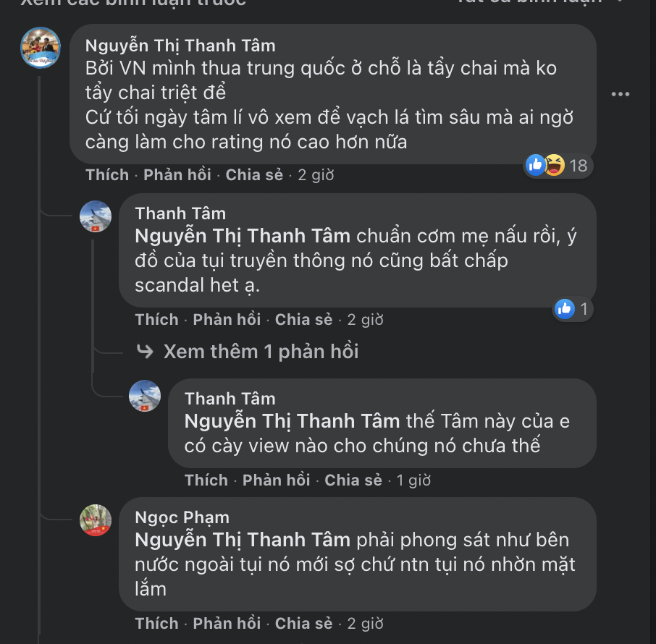This screenshot has width=656, height=644.
Task: Open Thanh Tâm's profile avatar with flag badge
Action: click(97, 216)
